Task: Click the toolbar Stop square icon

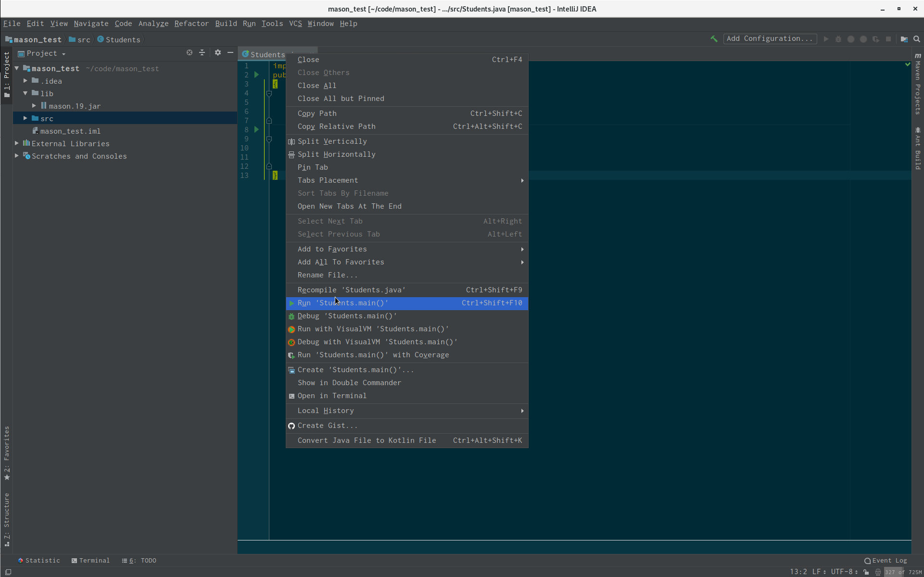Action: point(888,39)
